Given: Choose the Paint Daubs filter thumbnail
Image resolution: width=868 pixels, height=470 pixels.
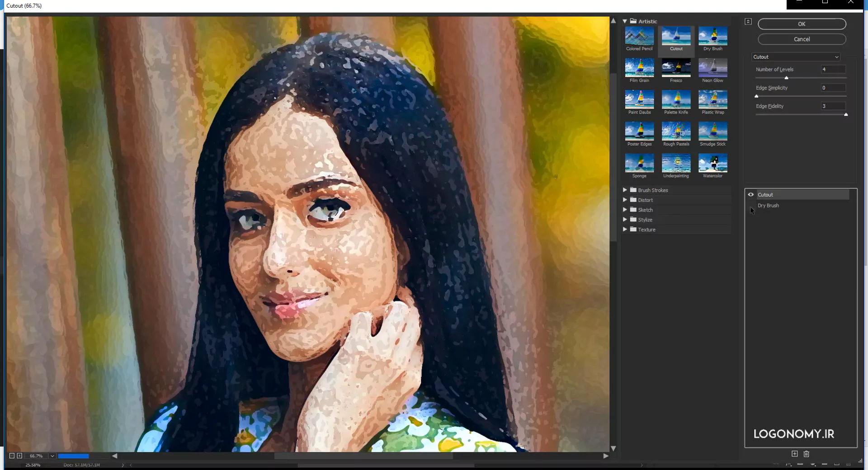Looking at the screenshot, I should click(x=639, y=99).
